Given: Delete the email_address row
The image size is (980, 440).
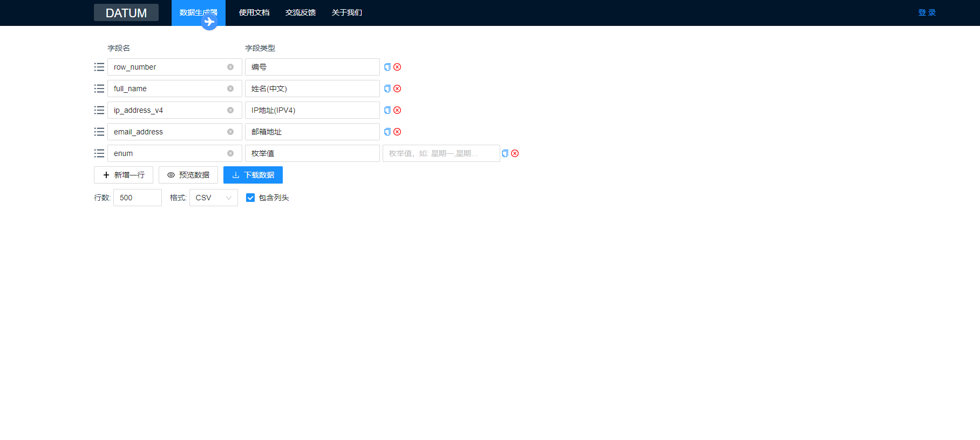Looking at the screenshot, I should (397, 132).
